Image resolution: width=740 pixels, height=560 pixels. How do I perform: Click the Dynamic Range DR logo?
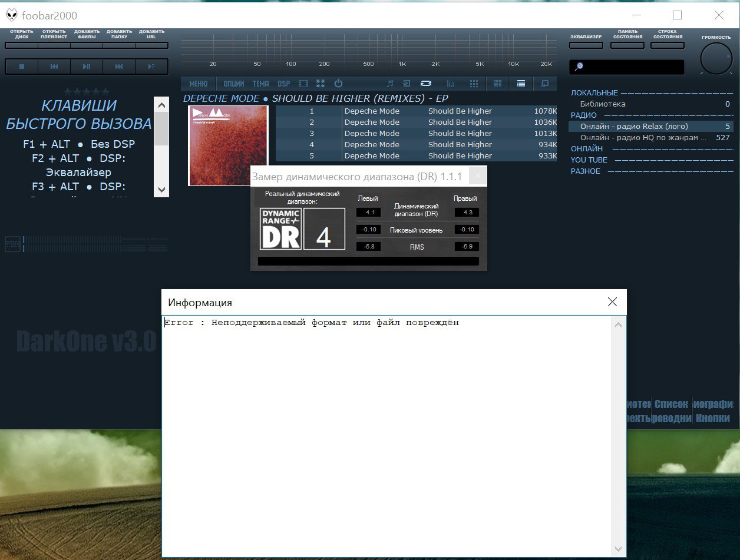[x=280, y=228]
